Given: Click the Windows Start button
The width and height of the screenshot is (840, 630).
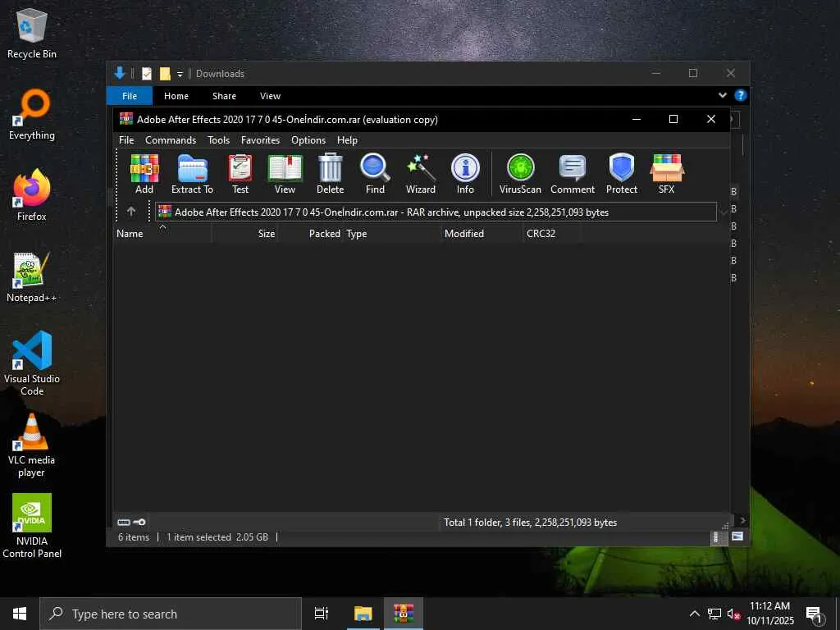Looking at the screenshot, I should coord(20,614).
